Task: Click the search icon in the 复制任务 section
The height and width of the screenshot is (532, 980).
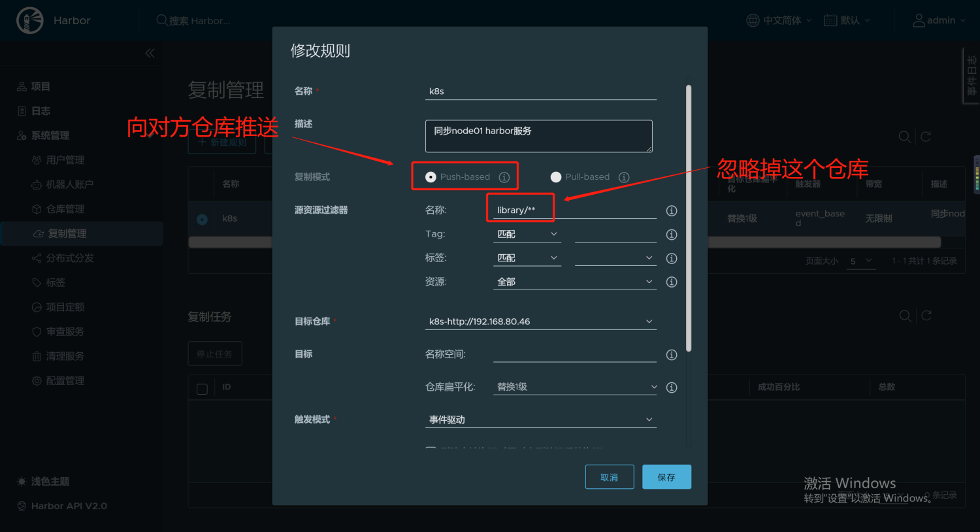Action: [x=905, y=316]
